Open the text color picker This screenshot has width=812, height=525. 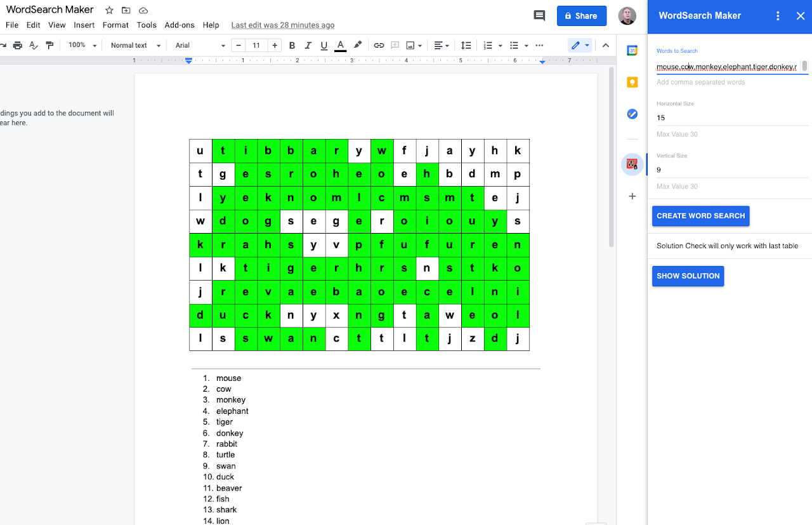(x=340, y=45)
